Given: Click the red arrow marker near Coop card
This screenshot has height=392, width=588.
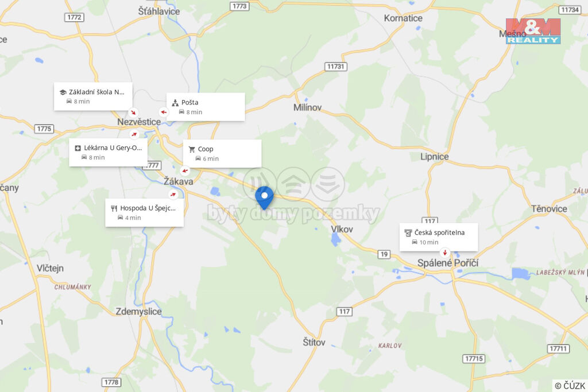Looking at the screenshot, I should (x=185, y=171).
